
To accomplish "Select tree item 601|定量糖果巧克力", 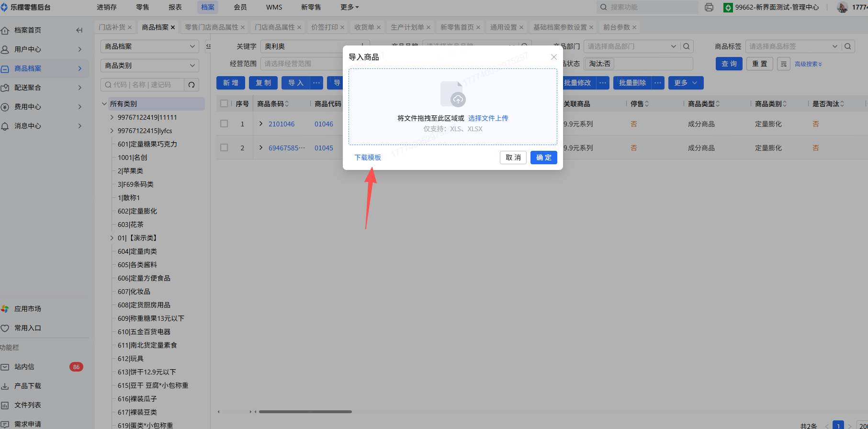I will 147,144.
